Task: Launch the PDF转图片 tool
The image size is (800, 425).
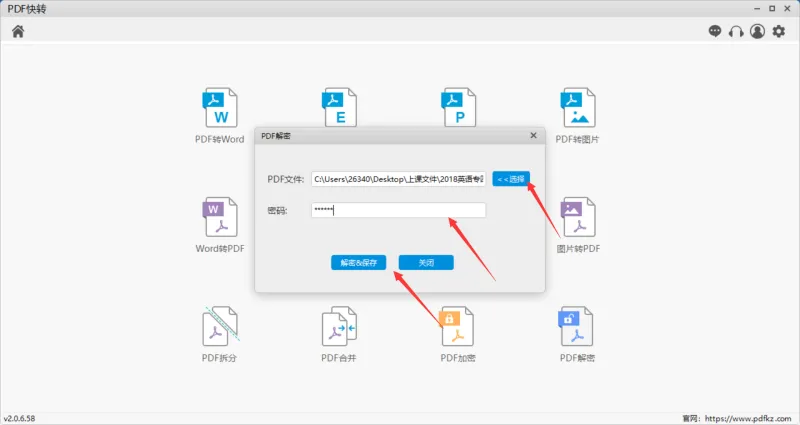Action: 578,116
